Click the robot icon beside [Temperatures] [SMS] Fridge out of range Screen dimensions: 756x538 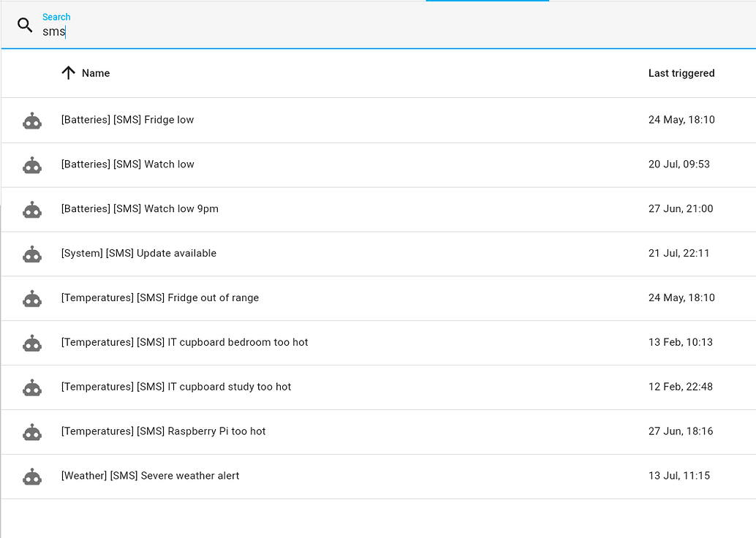click(x=32, y=298)
